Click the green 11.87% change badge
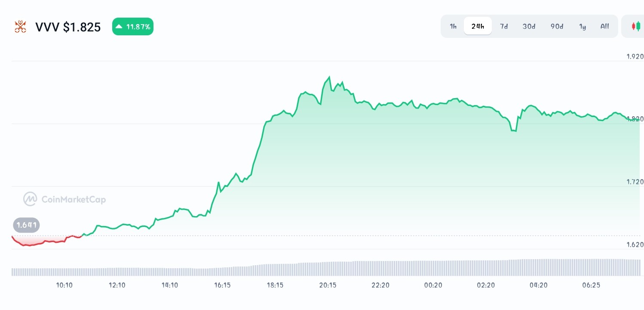 tap(133, 27)
